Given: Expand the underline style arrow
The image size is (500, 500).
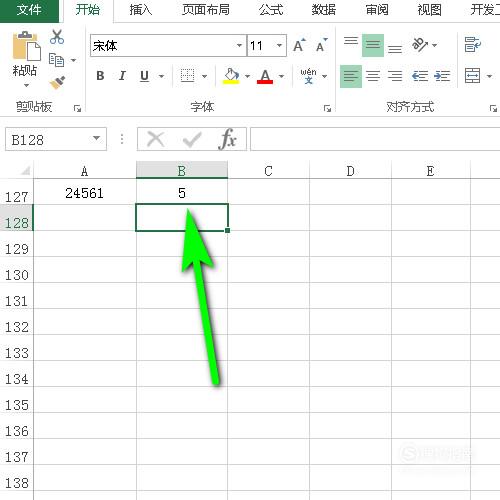Looking at the screenshot, I should coord(161,76).
